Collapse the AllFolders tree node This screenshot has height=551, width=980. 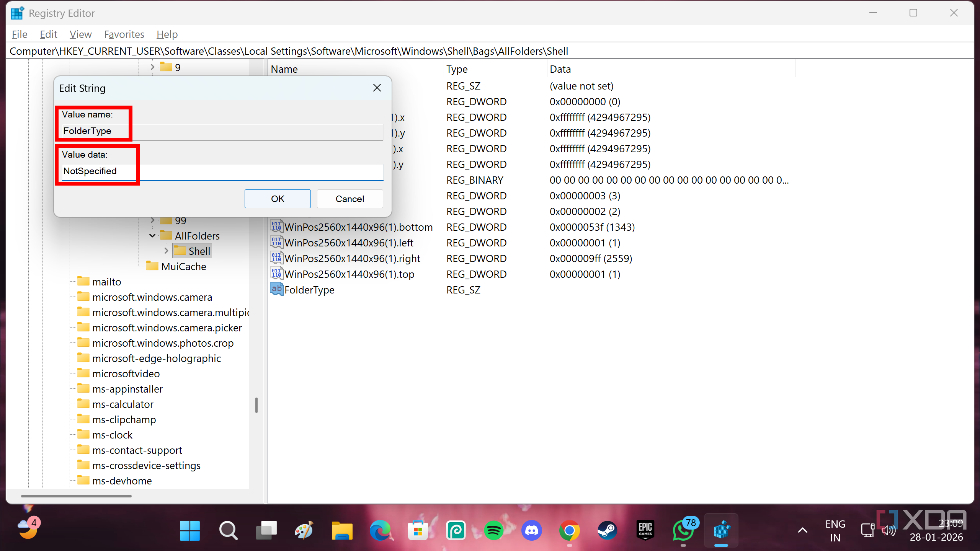[152, 236]
